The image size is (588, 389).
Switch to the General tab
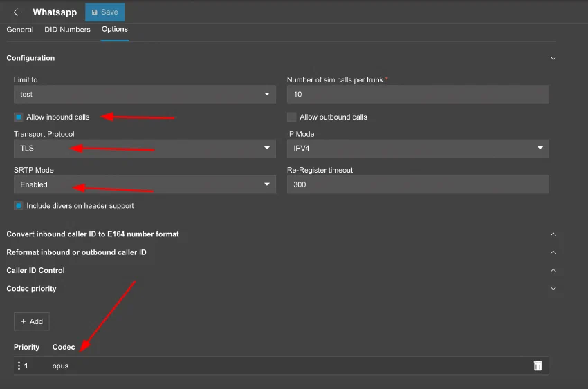click(x=20, y=30)
